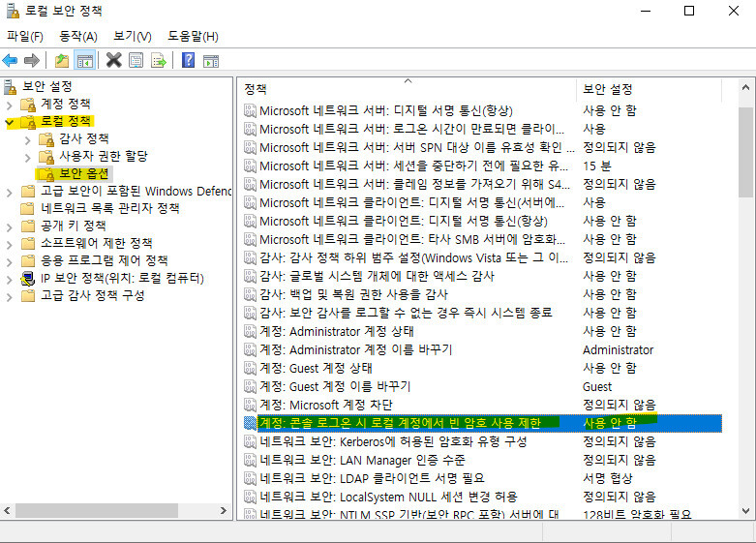
Task: Click the 네트워크 목록 관리자 정책 folder icon
Action: tap(28, 208)
